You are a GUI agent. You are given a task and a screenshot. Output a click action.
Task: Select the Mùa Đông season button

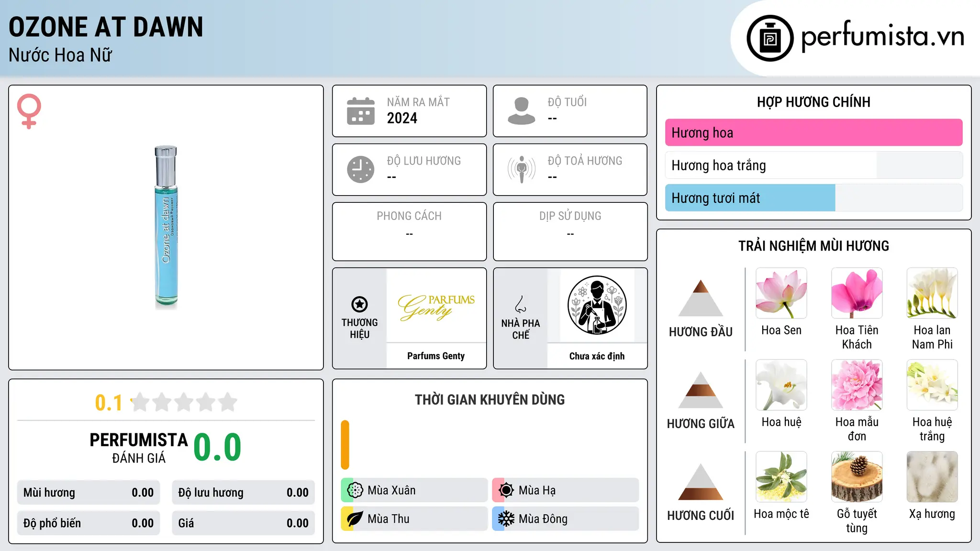pyautogui.click(x=566, y=519)
